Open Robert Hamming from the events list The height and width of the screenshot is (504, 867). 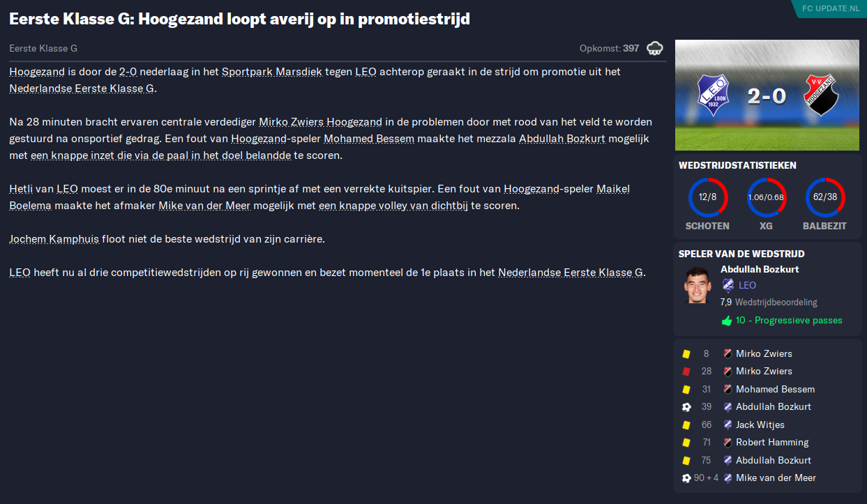(x=772, y=443)
